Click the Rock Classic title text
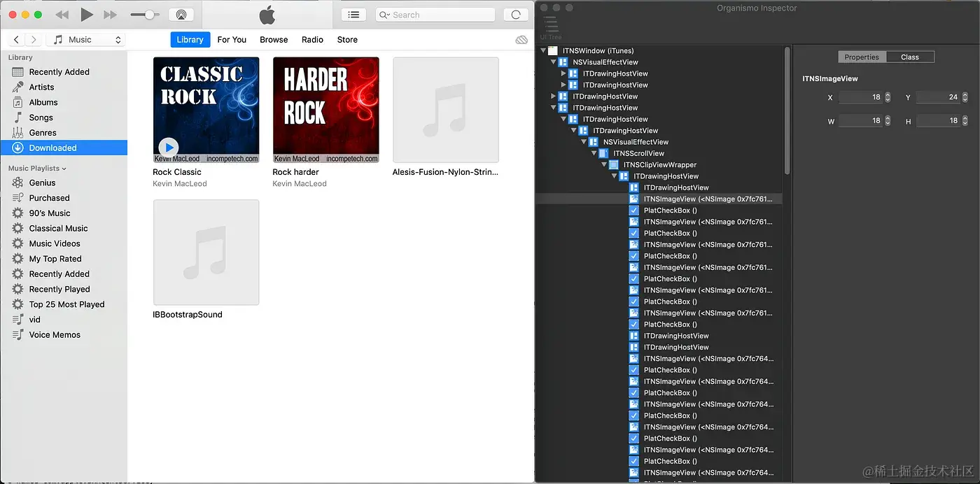Image resolution: width=980 pixels, height=484 pixels. (177, 172)
